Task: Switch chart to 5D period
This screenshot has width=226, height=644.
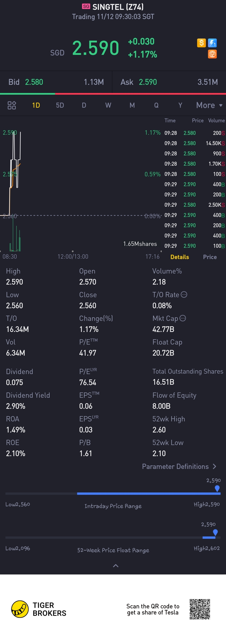Action: coord(60,105)
